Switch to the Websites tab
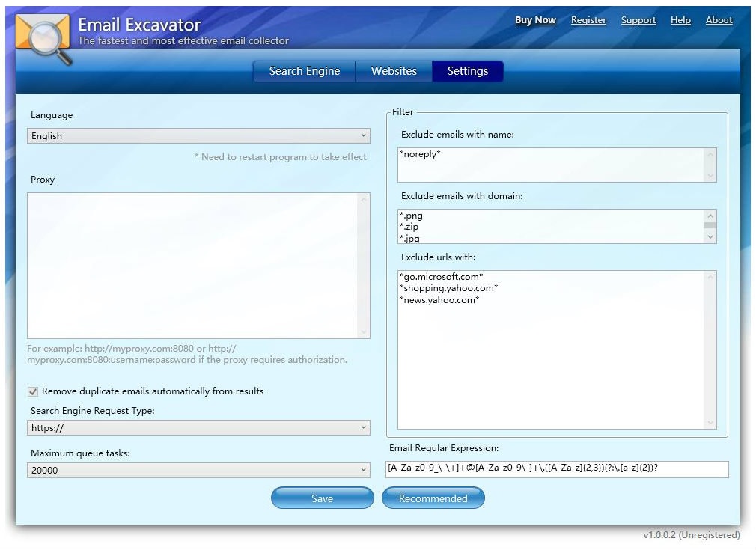 click(394, 71)
